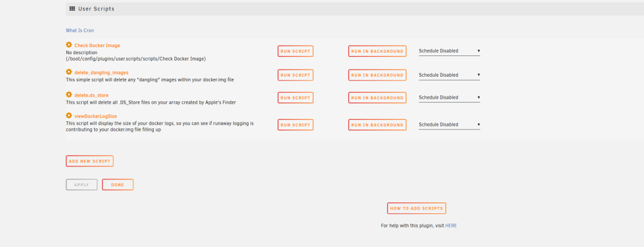Open How To Add Scripts guide
644x247 pixels.
(417, 208)
